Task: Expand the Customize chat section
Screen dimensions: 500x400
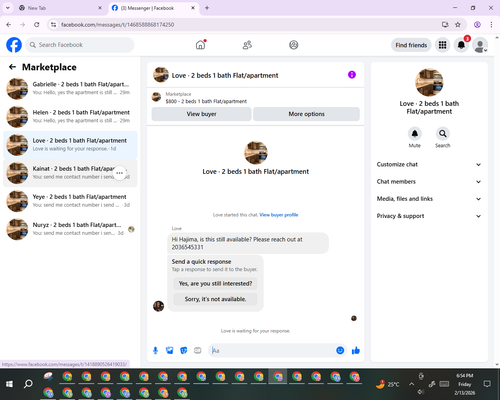Action: (x=429, y=164)
